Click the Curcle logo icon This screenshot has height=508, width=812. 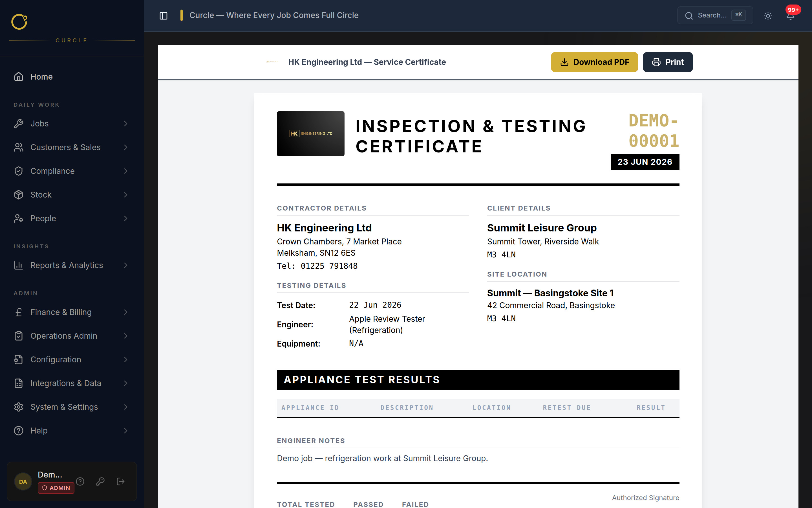click(x=19, y=22)
